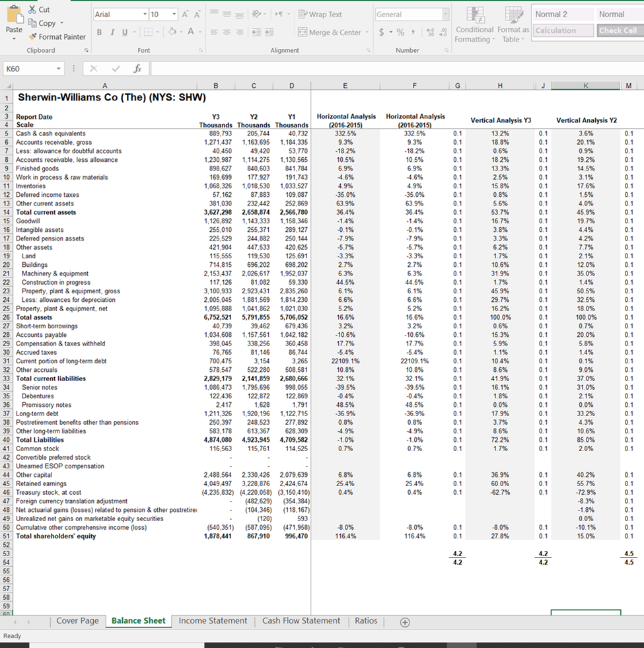Open the Name Box dropdown arrow
The width and height of the screenshot is (644, 648).
59,69
